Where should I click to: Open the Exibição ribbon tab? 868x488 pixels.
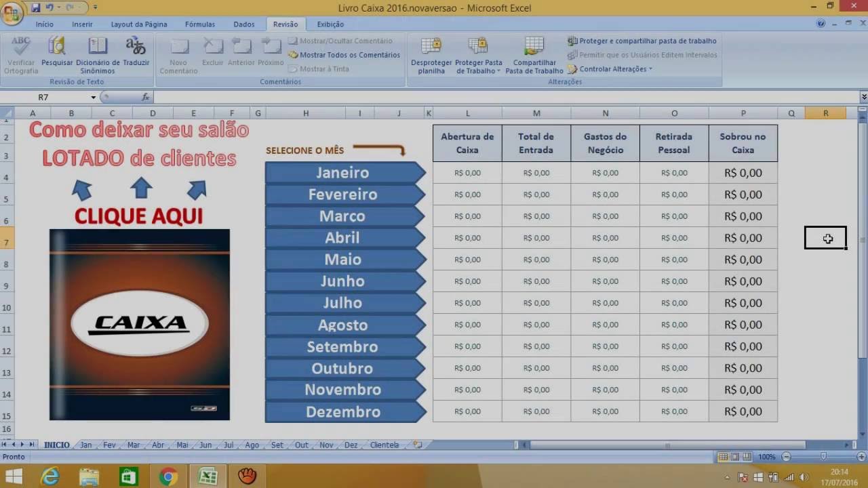(x=330, y=24)
